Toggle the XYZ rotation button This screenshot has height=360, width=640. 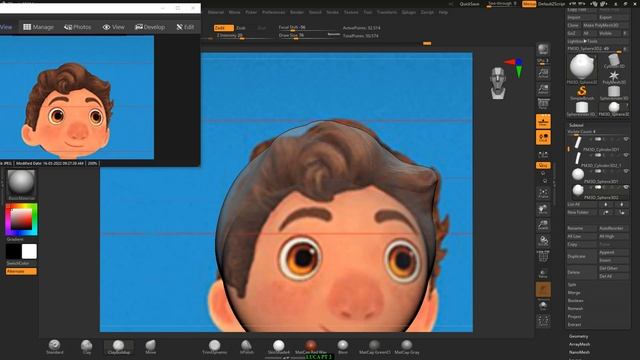543,165
